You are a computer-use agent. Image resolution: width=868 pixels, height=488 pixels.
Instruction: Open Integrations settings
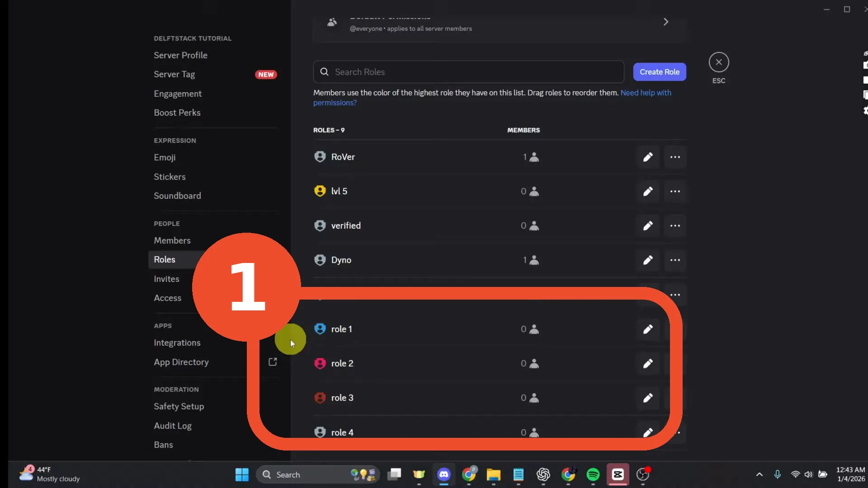point(177,343)
